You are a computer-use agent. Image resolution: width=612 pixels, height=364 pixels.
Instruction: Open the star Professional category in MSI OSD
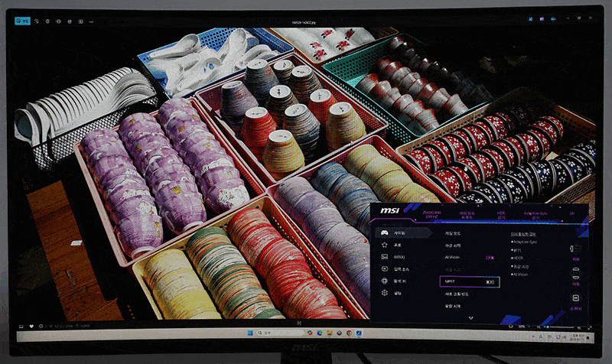[x=393, y=245]
